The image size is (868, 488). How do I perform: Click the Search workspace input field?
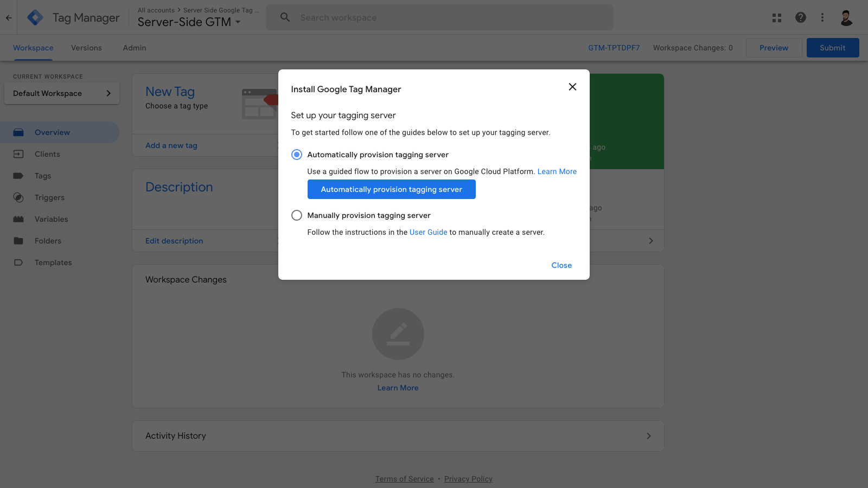[439, 17]
